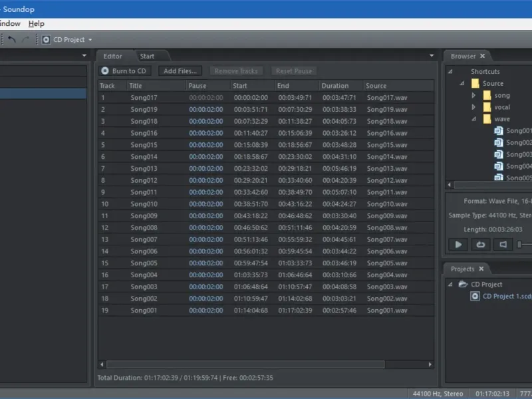Image resolution: width=532 pixels, height=399 pixels.
Task: Click the CD Project open folder icon
Action: pos(463,285)
